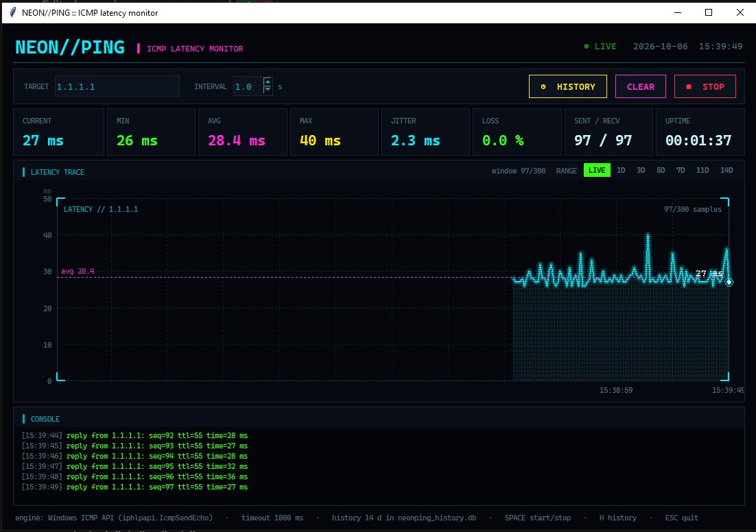Click the AVG 28.4 ms value

pyautogui.click(x=236, y=141)
